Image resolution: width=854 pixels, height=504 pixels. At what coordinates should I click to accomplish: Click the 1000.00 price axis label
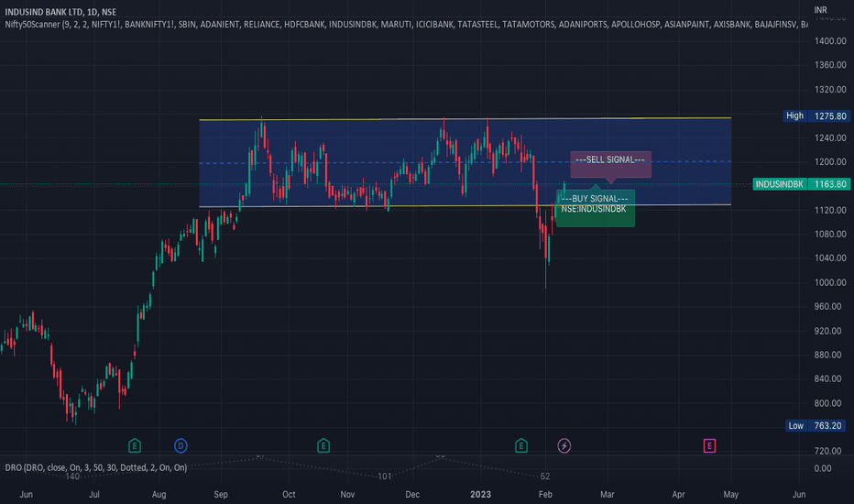(x=830, y=282)
